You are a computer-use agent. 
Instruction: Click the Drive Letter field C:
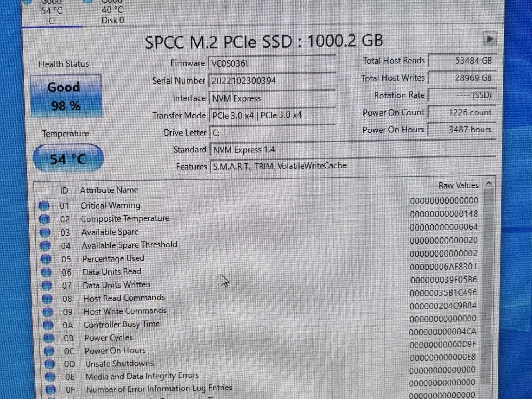pyautogui.click(x=272, y=133)
